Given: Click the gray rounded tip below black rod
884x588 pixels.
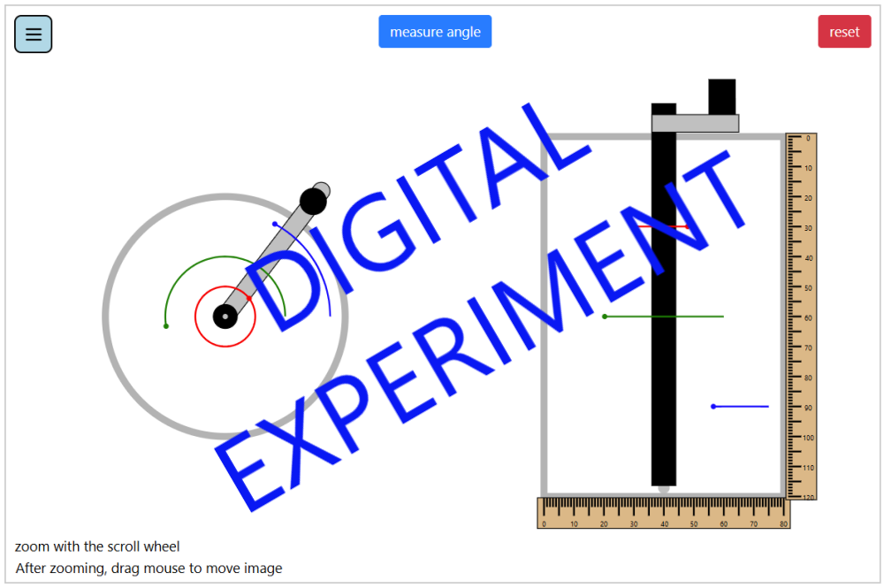Looking at the screenshot, I should (664, 488).
